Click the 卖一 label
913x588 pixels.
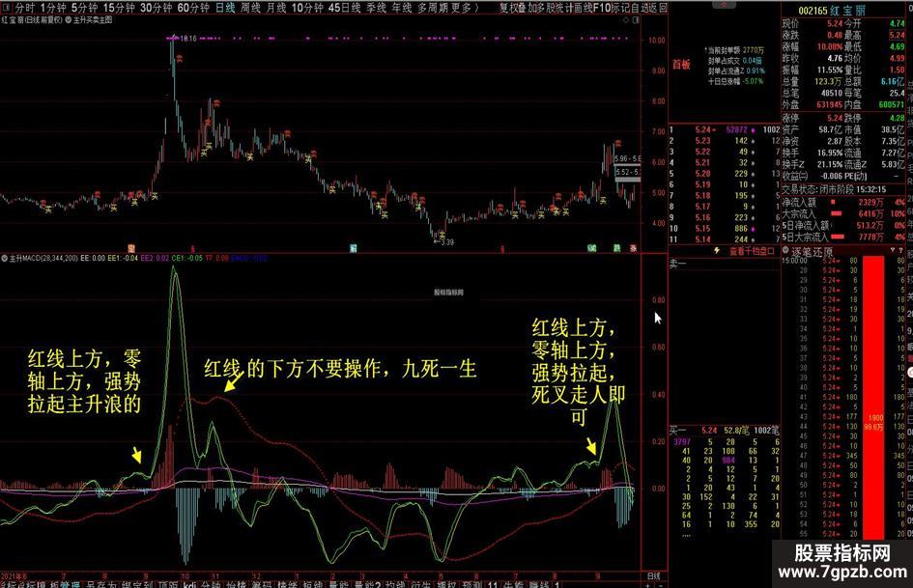(x=677, y=264)
